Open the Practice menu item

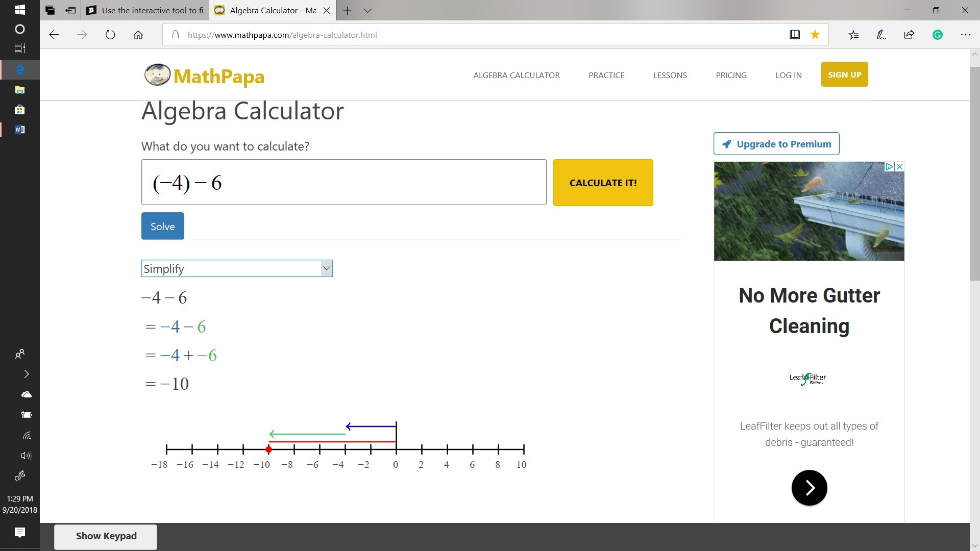pos(606,75)
